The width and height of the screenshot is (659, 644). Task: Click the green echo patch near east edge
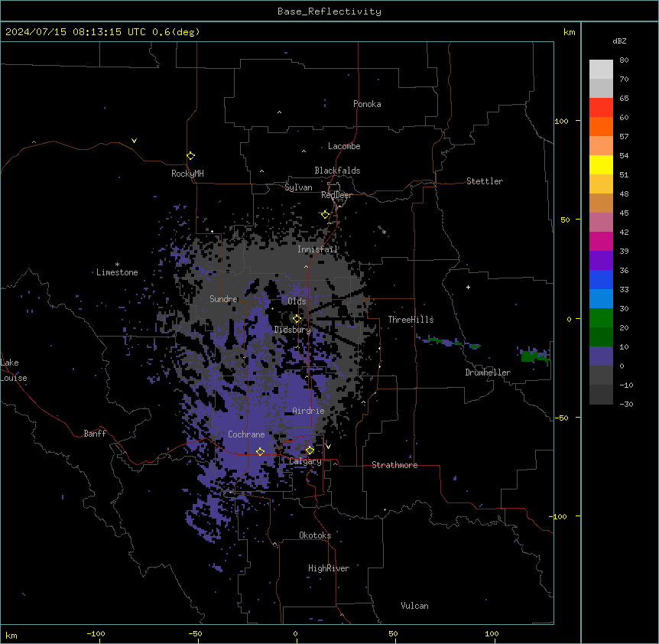point(534,356)
